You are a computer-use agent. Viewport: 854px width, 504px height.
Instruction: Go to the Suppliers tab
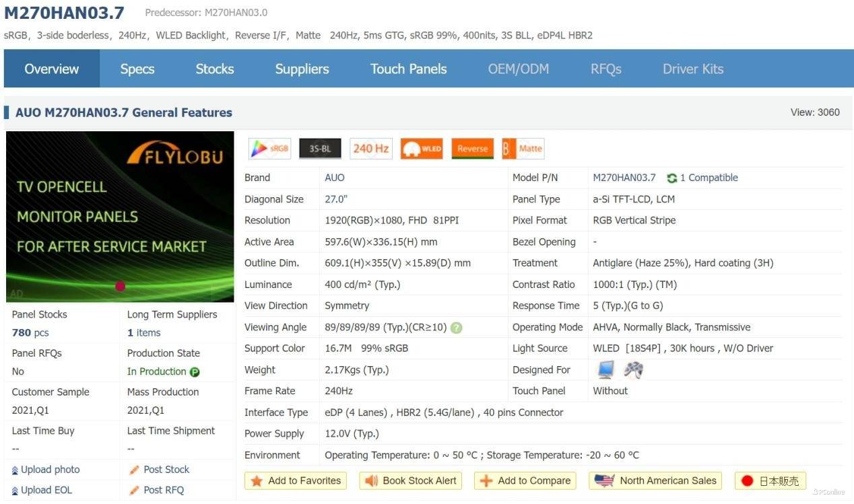[x=302, y=69]
